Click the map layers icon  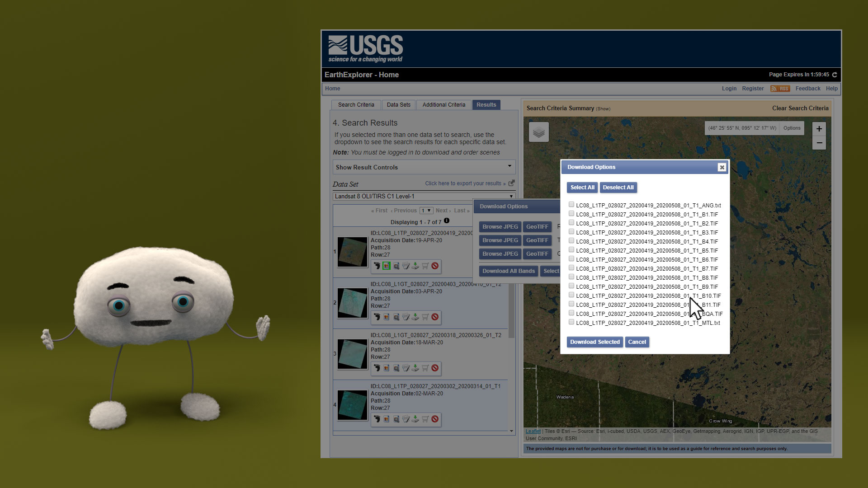coord(538,132)
